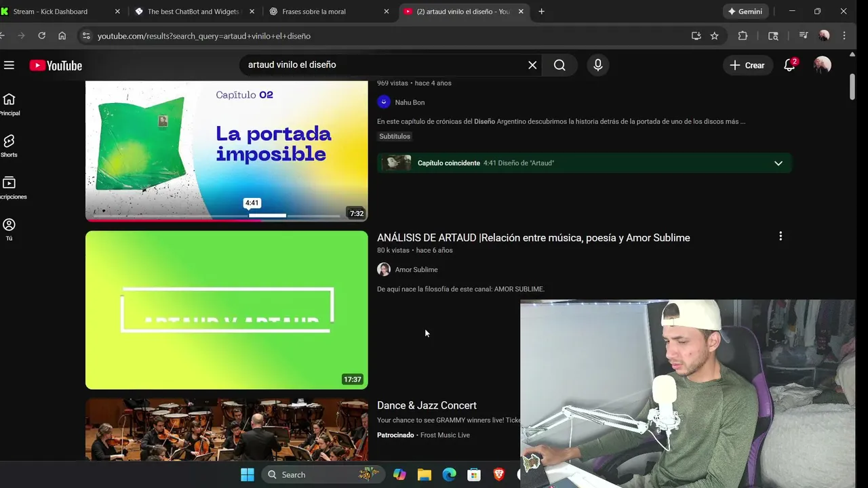
Task: Switch to The best ChatBot and Widgets tab
Action: point(193,12)
